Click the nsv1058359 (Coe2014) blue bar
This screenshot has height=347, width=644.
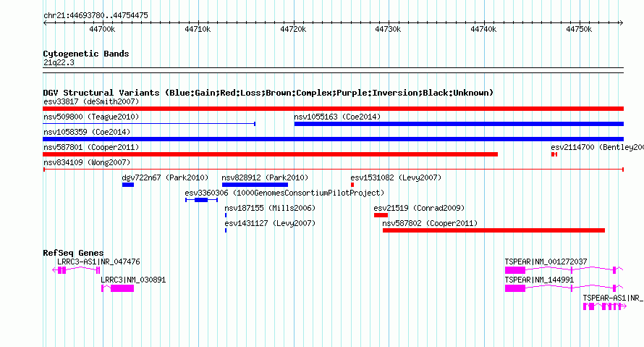tap(333, 139)
